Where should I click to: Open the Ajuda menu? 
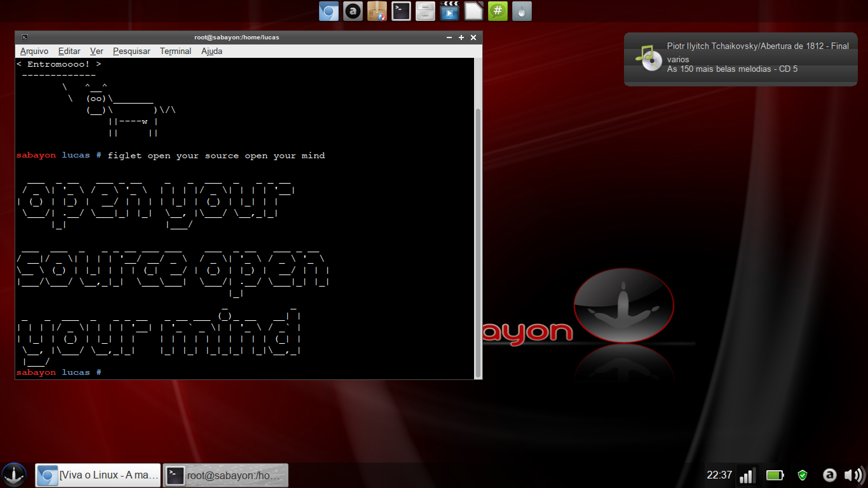212,51
